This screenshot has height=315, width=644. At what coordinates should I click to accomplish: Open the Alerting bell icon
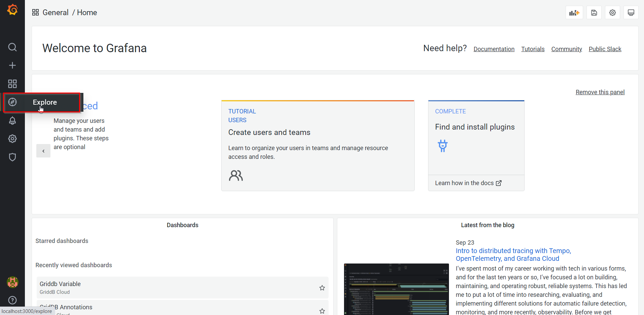pos(12,120)
